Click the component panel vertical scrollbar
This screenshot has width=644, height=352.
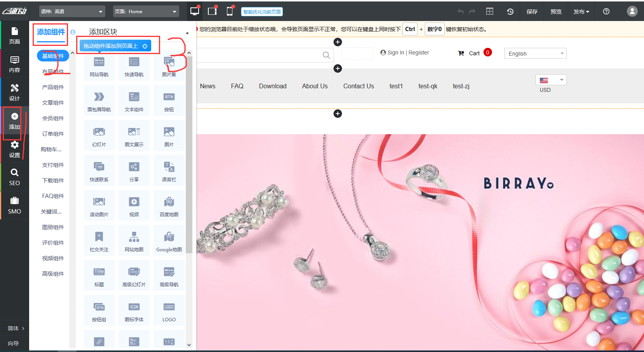pos(189,156)
